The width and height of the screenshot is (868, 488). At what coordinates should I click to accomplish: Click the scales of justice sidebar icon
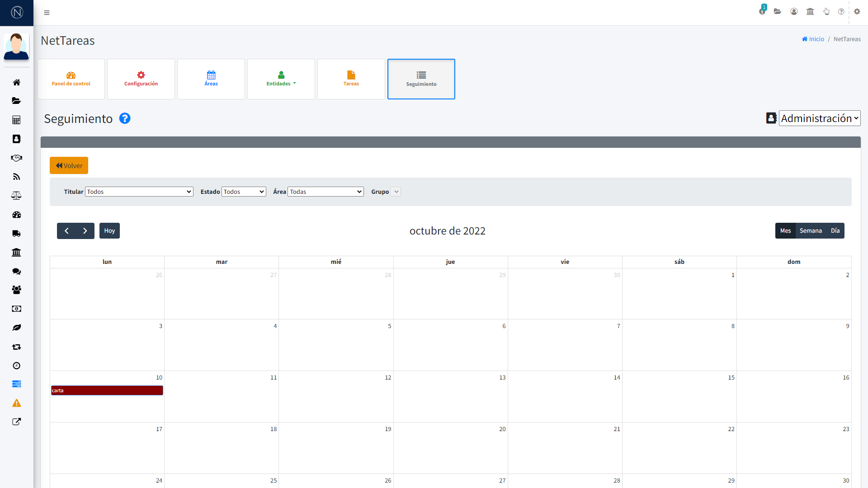tap(16, 195)
